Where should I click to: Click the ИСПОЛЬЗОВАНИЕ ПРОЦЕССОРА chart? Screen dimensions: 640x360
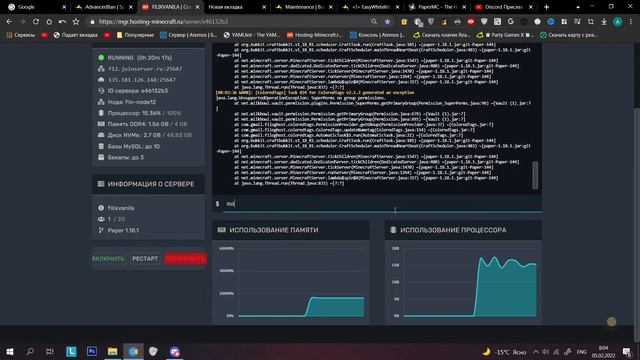[x=463, y=282]
